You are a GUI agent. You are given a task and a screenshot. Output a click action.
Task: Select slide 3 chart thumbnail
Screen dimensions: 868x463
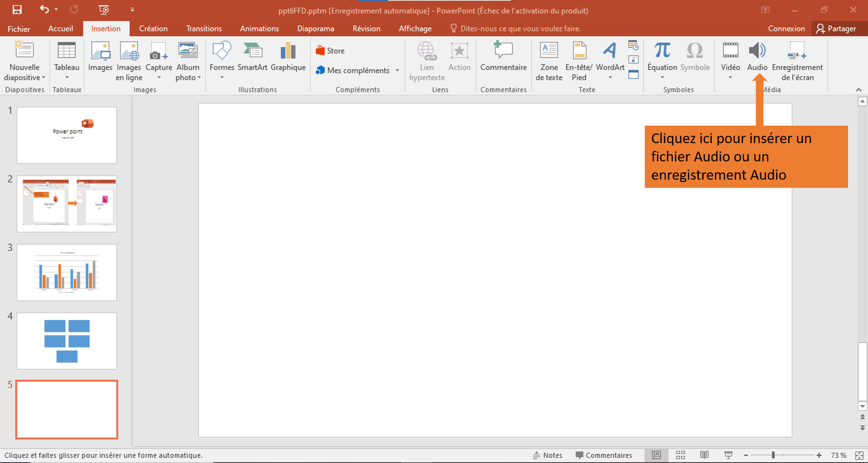67,272
